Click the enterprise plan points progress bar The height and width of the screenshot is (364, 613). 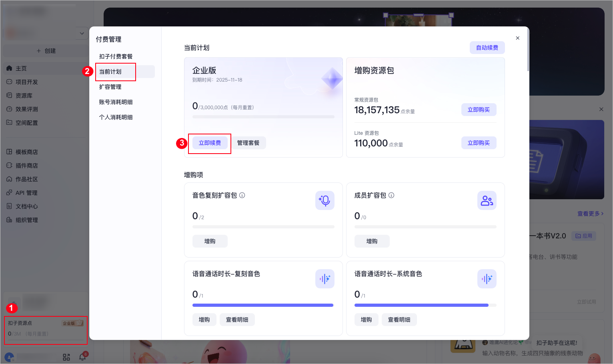263,117
